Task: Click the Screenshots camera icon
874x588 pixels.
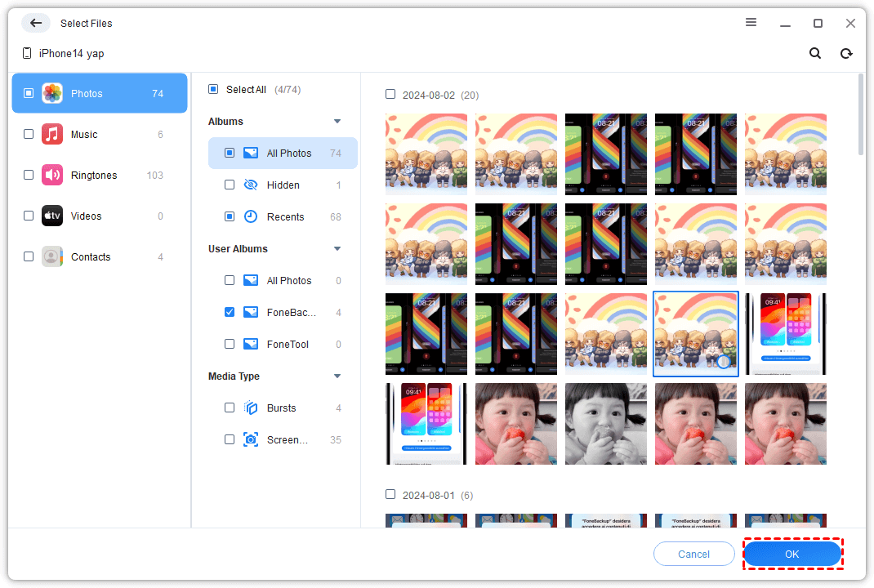Action: (251, 439)
